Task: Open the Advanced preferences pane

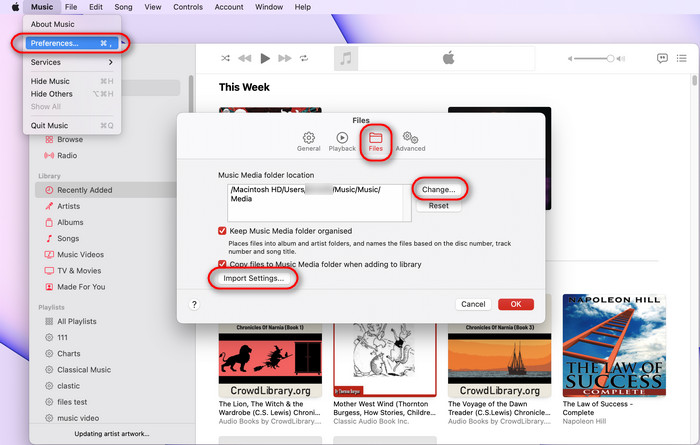Action: point(410,142)
